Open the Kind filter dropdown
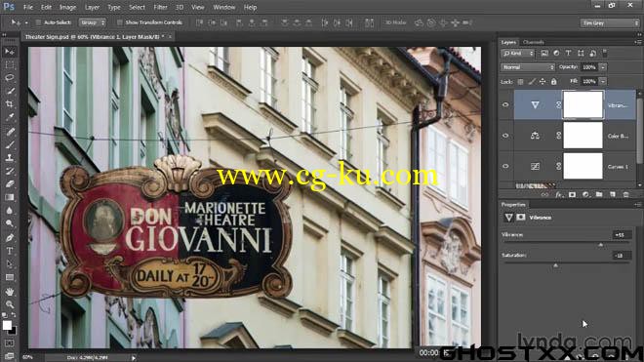Image resolution: width=644 pixels, height=362 pixels. [517, 53]
